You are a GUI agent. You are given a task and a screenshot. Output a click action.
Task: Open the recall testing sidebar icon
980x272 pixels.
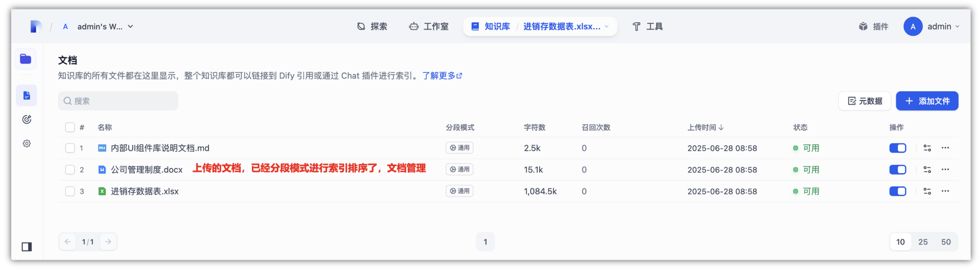tap(27, 119)
